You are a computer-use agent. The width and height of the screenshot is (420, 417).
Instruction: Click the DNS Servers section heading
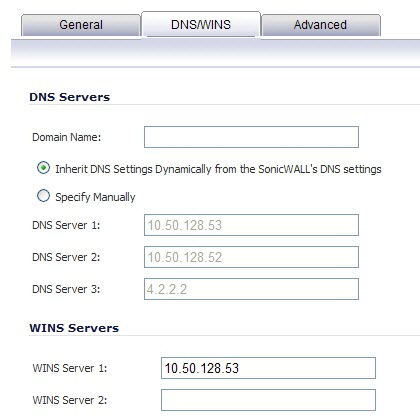[x=70, y=97]
